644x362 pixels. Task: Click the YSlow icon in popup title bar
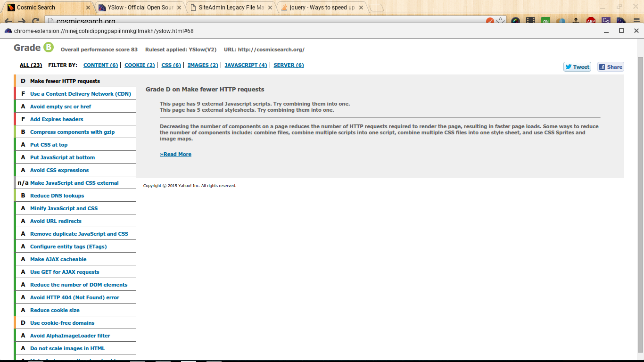point(8,31)
